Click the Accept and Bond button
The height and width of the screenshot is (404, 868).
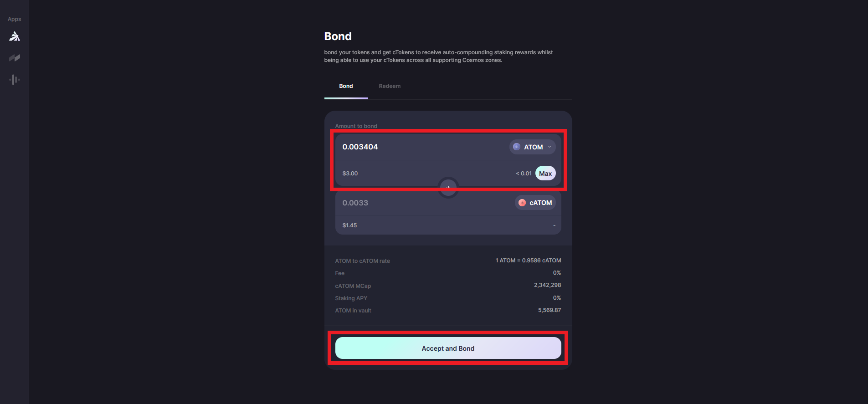click(448, 348)
